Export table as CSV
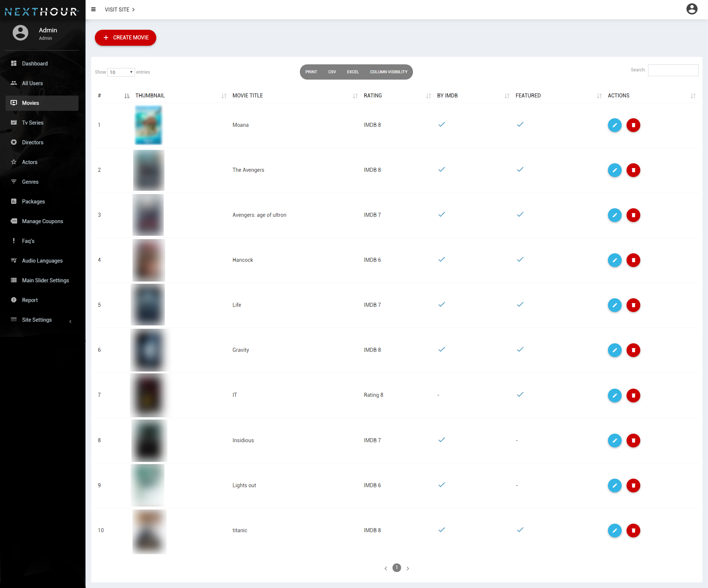Viewport: 708px width, 588px height. [x=332, y=72]
